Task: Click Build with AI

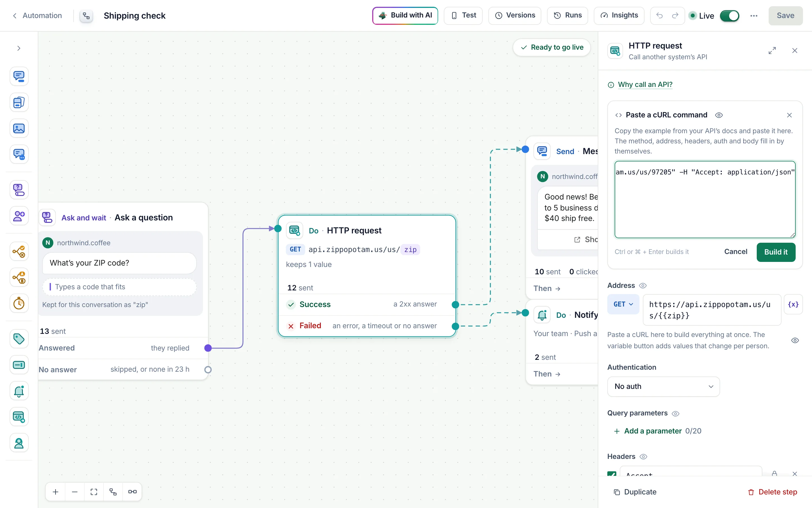Action: tap(405, 16)
